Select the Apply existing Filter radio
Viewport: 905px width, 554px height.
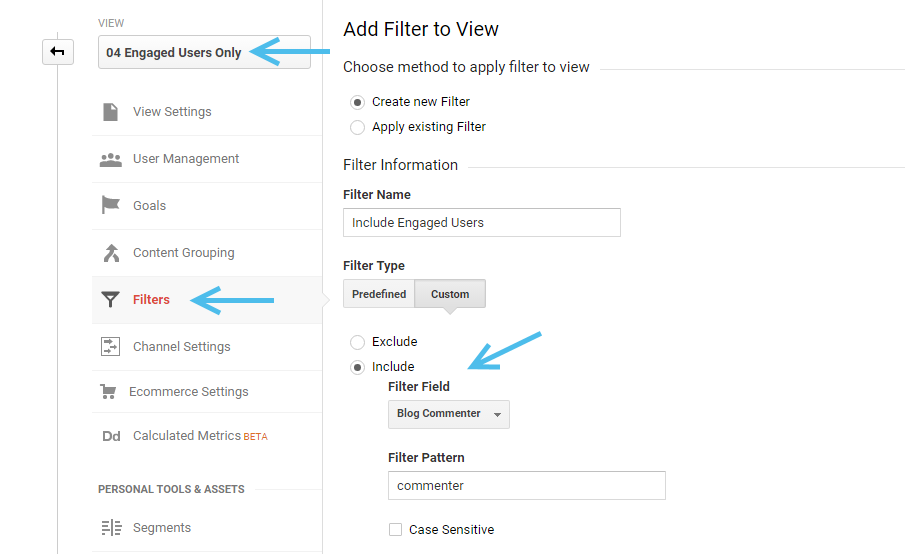point(357,127)
